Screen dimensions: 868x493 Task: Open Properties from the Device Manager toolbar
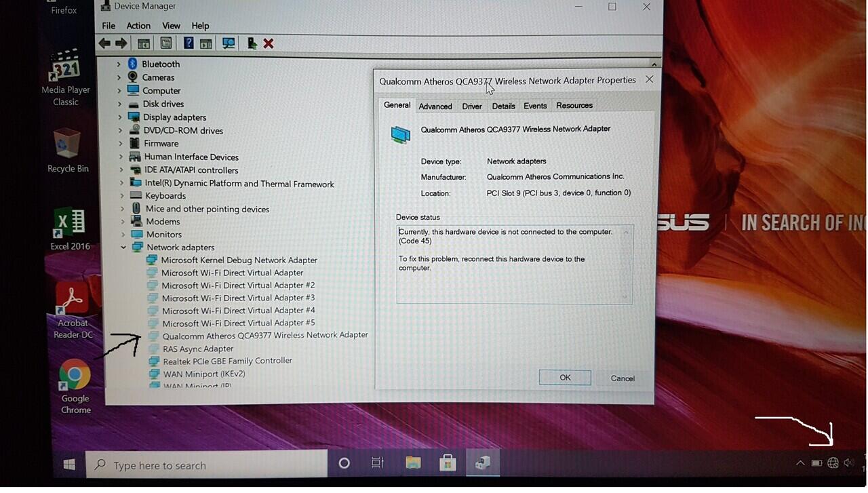166,43
